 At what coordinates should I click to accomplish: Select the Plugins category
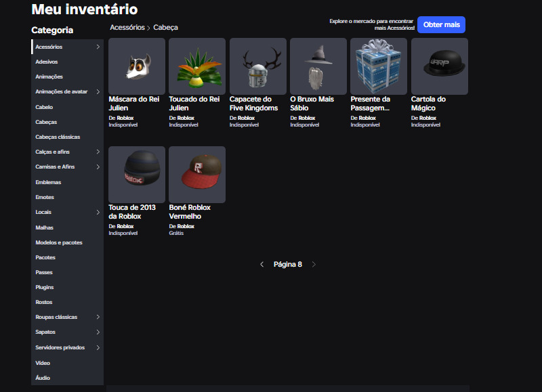click(67, 287)
